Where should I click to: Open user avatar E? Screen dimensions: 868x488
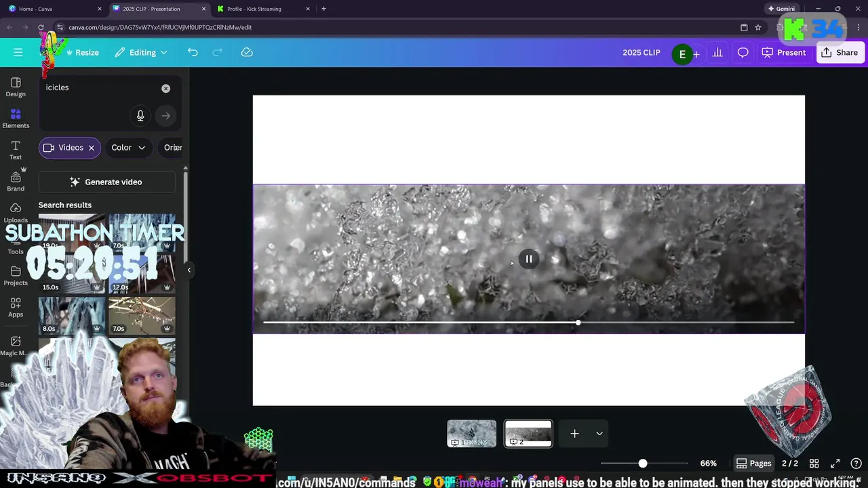point(682,54)
